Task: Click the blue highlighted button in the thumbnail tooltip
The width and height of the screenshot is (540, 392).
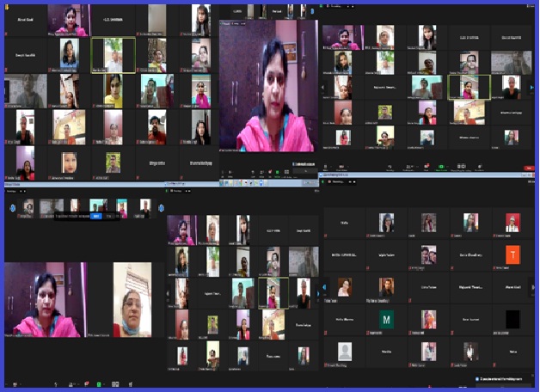Action: tap(96, 216)
